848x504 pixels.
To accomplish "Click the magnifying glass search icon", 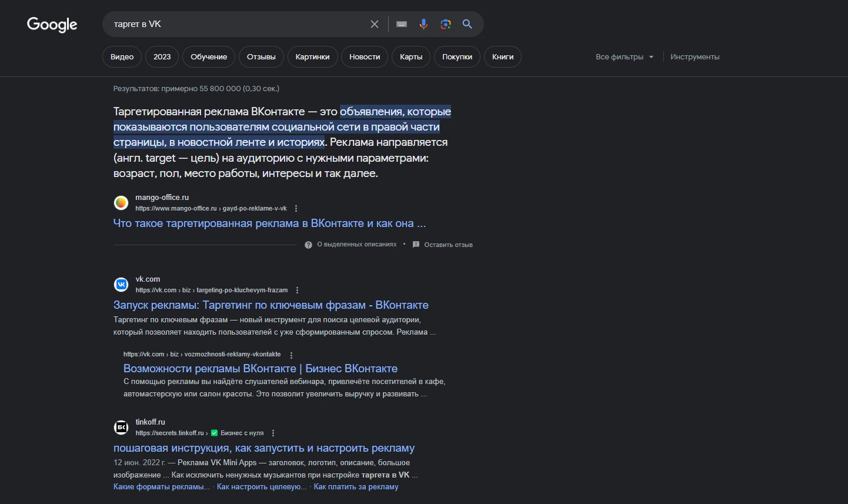I will point(468,24).
